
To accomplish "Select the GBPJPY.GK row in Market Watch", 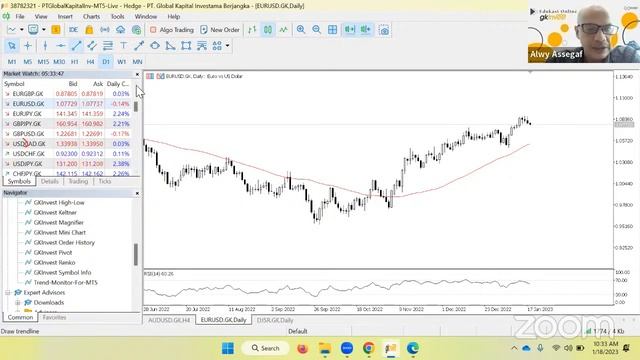I will [x=68, y=124].
